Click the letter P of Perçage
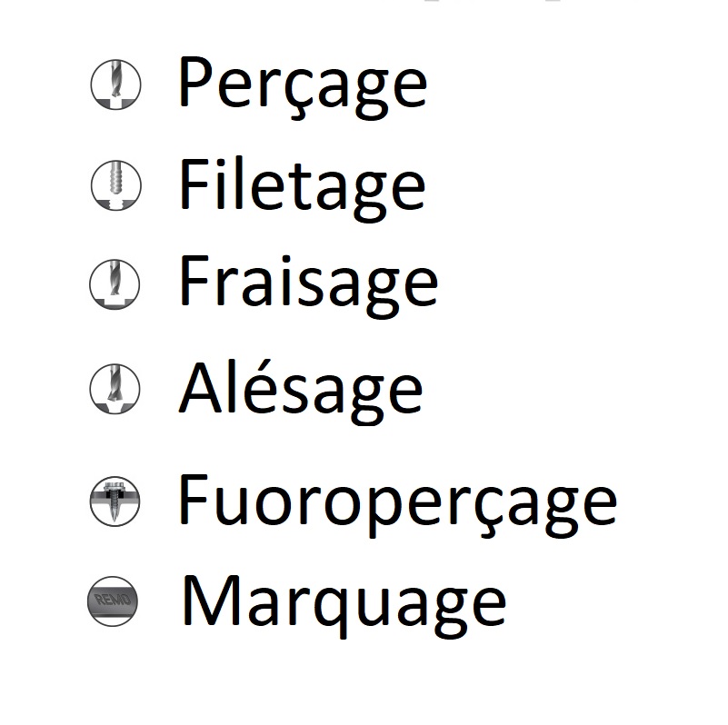The height and width of the screenshot is (725, 728). [195, 81]
